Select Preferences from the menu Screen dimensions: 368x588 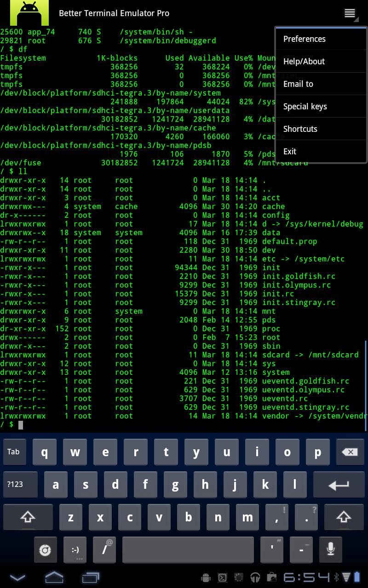(321, 39)
